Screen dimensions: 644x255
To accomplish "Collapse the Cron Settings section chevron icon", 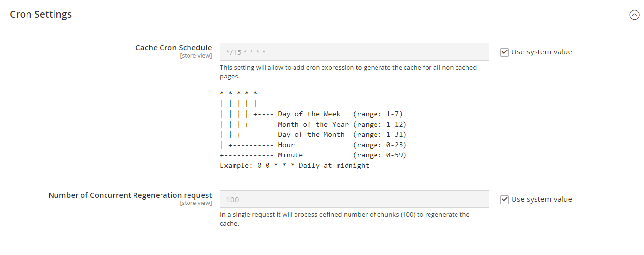I will [x=634, y=15].
